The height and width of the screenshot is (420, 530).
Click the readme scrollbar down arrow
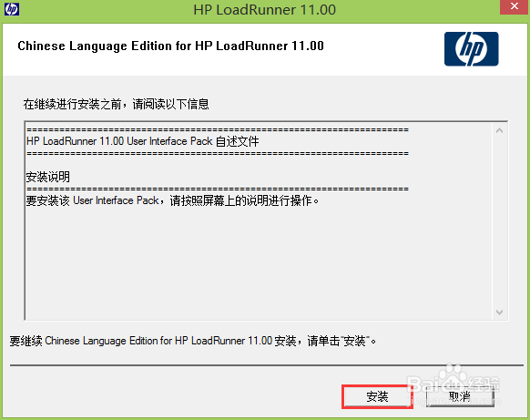tap(499, 312)
